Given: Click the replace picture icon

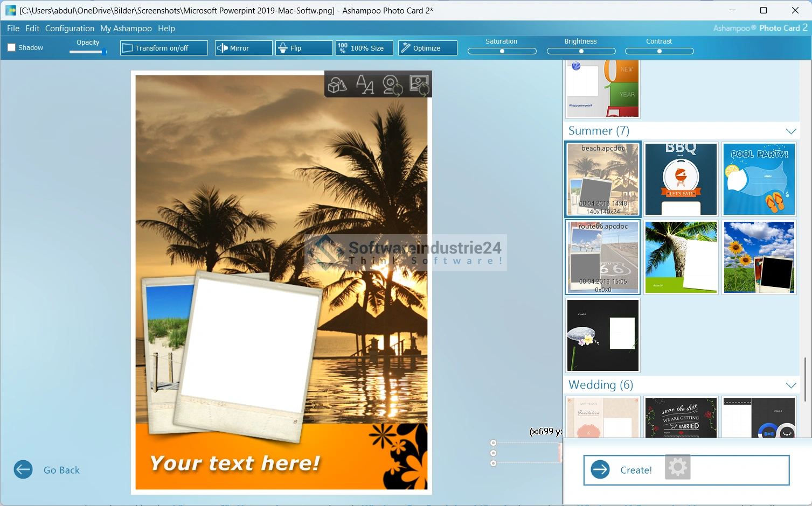Looking at the screenshot, I should [419, 85].
